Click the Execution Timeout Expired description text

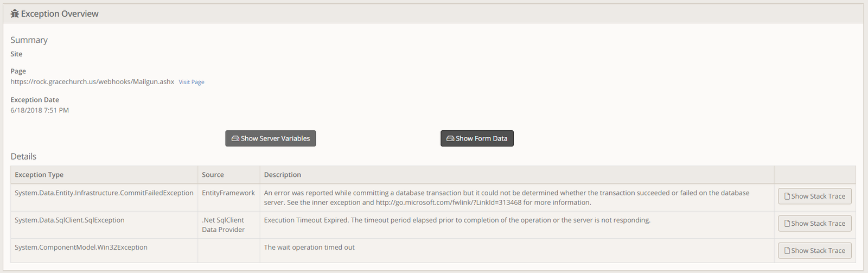(x=457, y=220)
